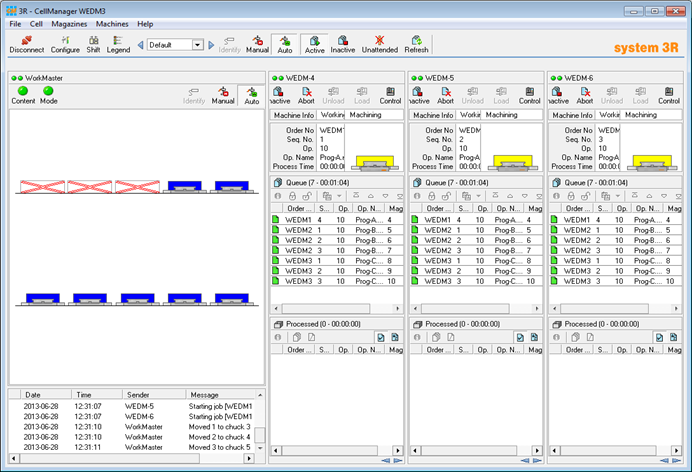Viewport: 692px width, 472px height.
Task: Click the Order column header in WEDM-4 queue
Action: click(299, 208)
